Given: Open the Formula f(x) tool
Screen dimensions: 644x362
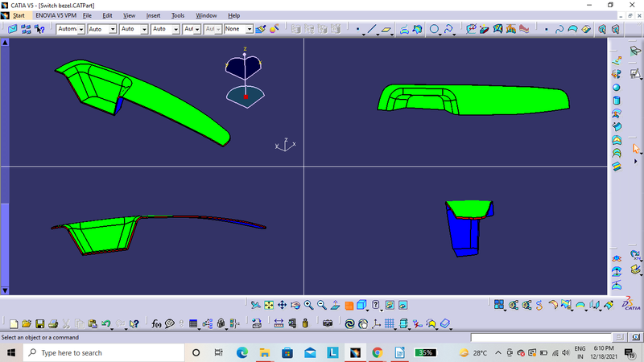Looking at the screenshot, I should [x=156, y=324].
